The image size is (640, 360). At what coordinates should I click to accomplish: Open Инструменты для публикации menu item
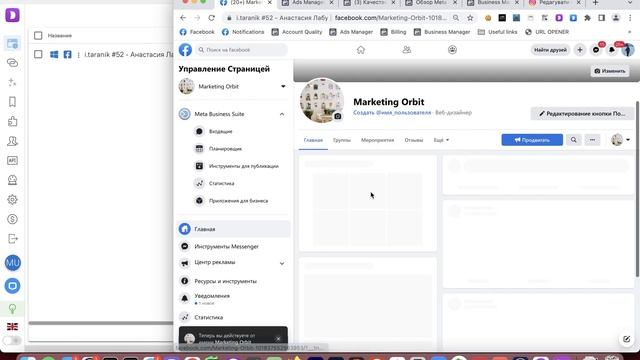click(244, 166)
